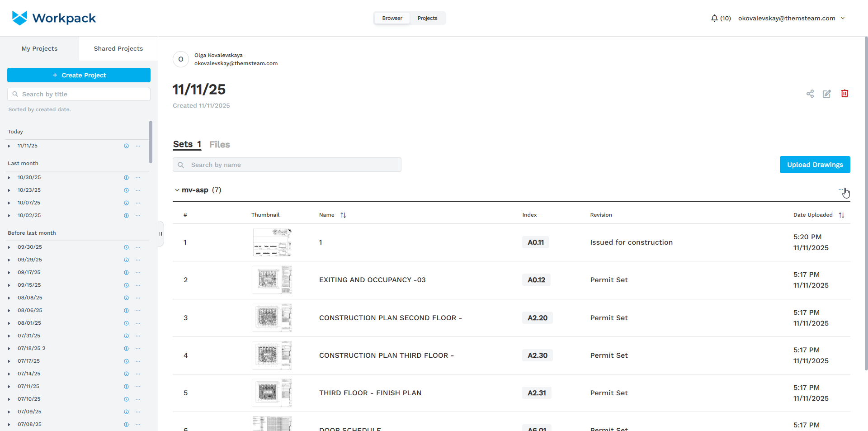
Task: Click the Create Project button
Action: pos(79,75)
